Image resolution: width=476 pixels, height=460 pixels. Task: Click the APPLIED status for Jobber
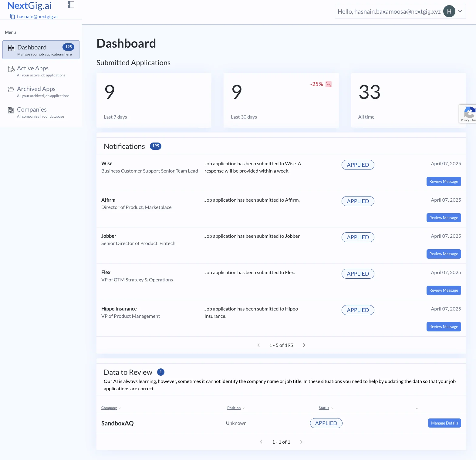click(358, 237)
